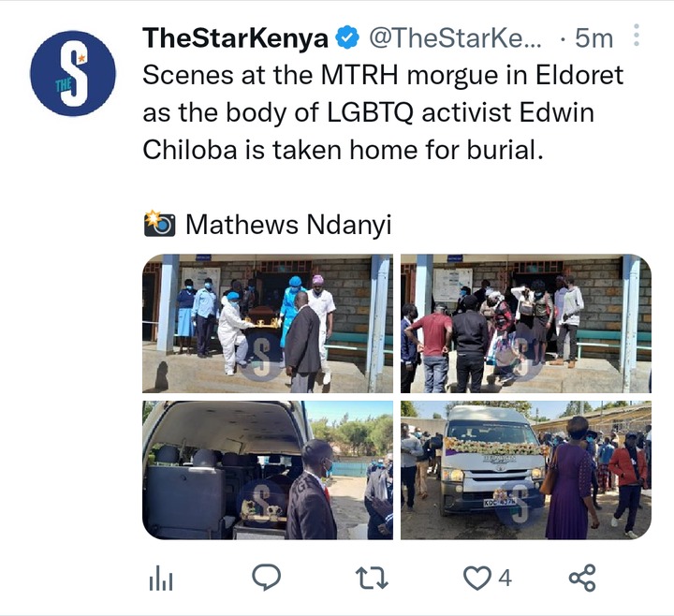Like the tweet with heart icon
This screenshot has height=616, width=674.
[x=477, y=578]
